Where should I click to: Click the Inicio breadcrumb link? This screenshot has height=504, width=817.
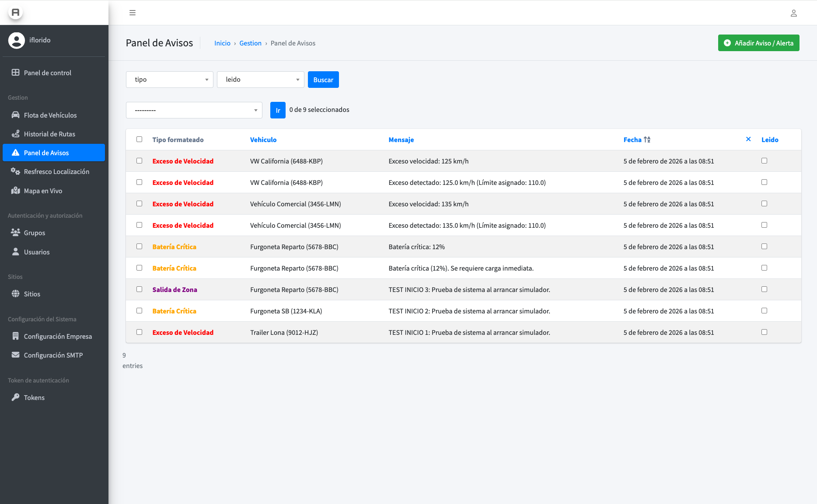(x=222, y=43)
